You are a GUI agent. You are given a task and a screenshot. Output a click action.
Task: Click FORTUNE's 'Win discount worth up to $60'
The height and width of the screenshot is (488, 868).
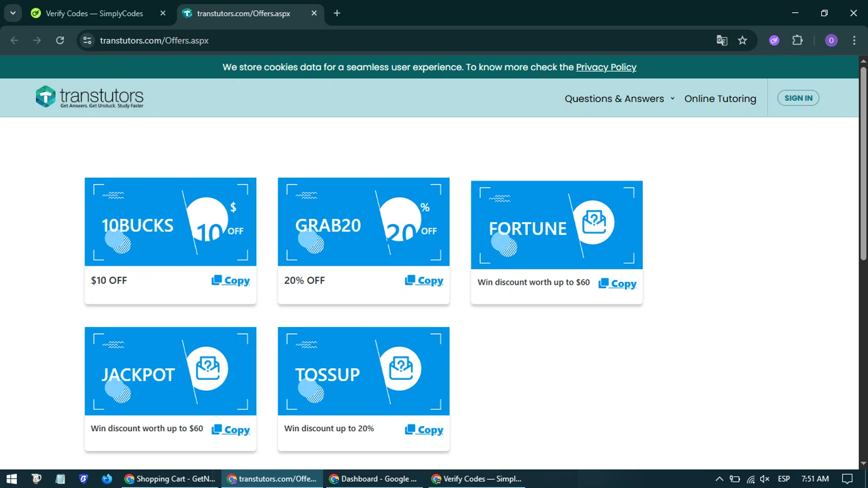click(534, 282)
